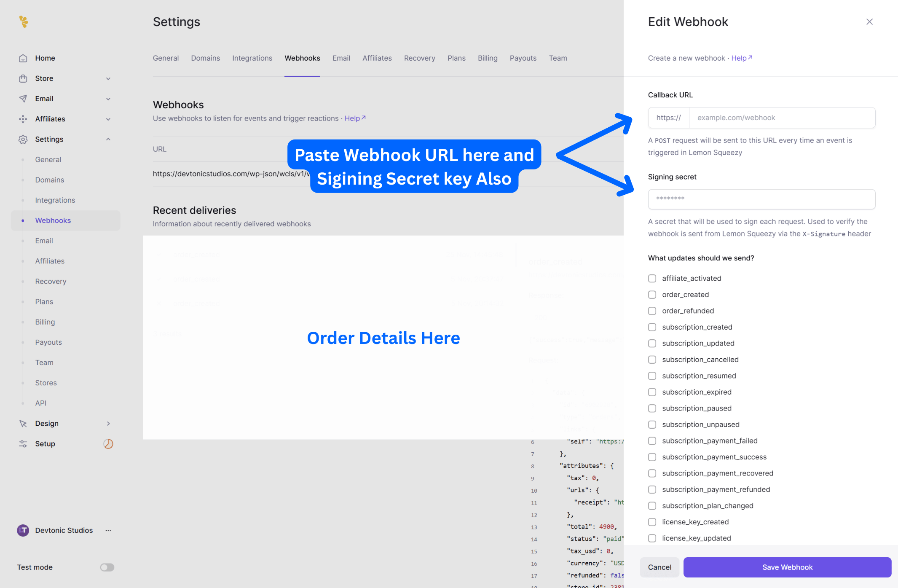Click the Lemon Squeezy logo

(24, 21)
